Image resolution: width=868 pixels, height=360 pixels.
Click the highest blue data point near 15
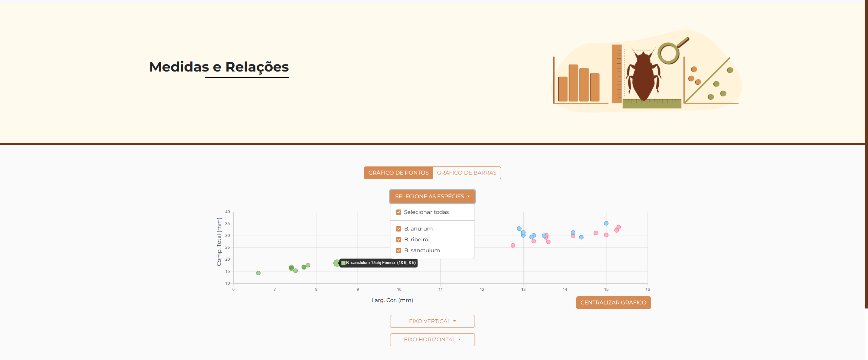606,223
